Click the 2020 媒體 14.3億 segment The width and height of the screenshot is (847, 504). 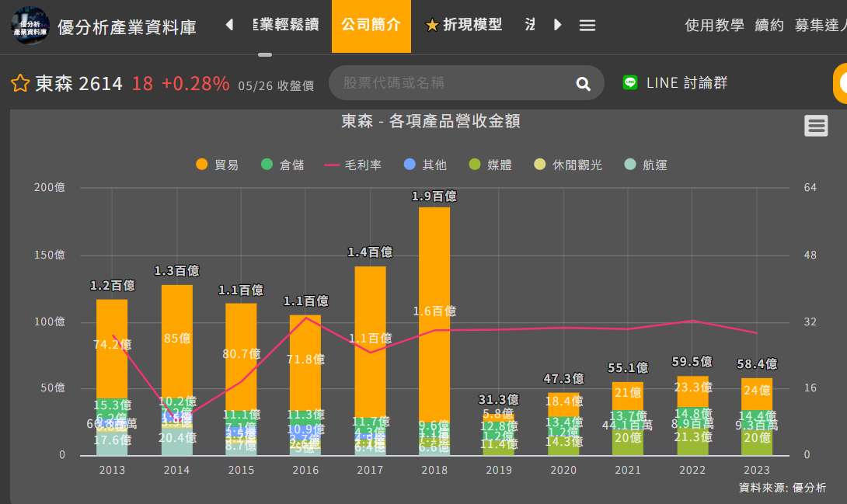(563, 447)
